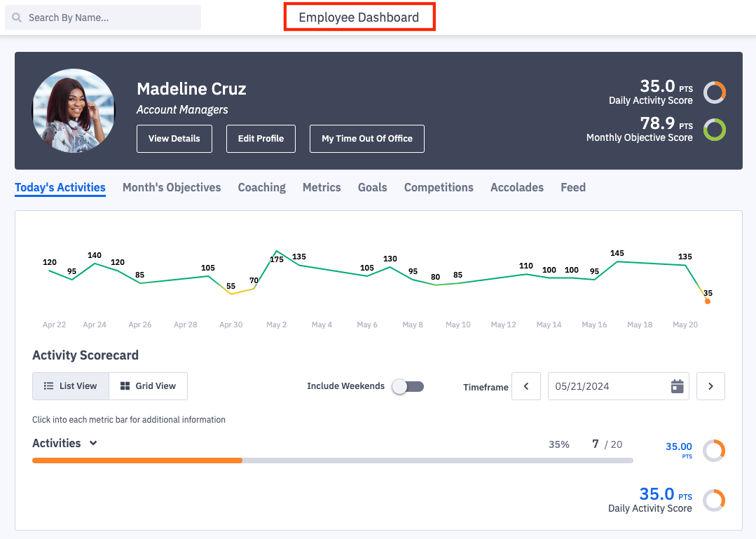Click the View Details button
This screenshot has height=539, width=756.
coord(174,139)
